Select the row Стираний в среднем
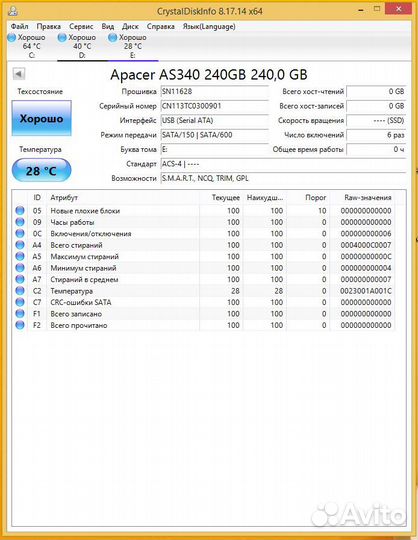The height and width of the screenshot is (540, 418). pos(204,279)
